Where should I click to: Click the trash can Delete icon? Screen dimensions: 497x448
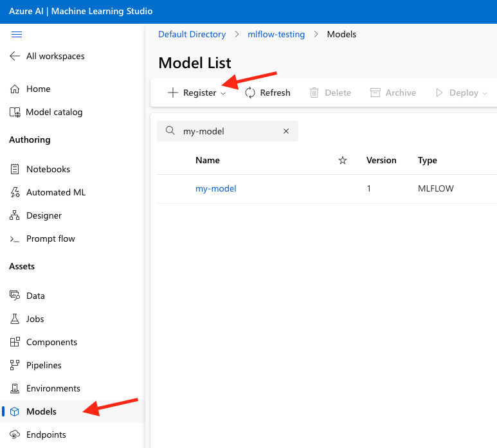click(x=314, y=93)
